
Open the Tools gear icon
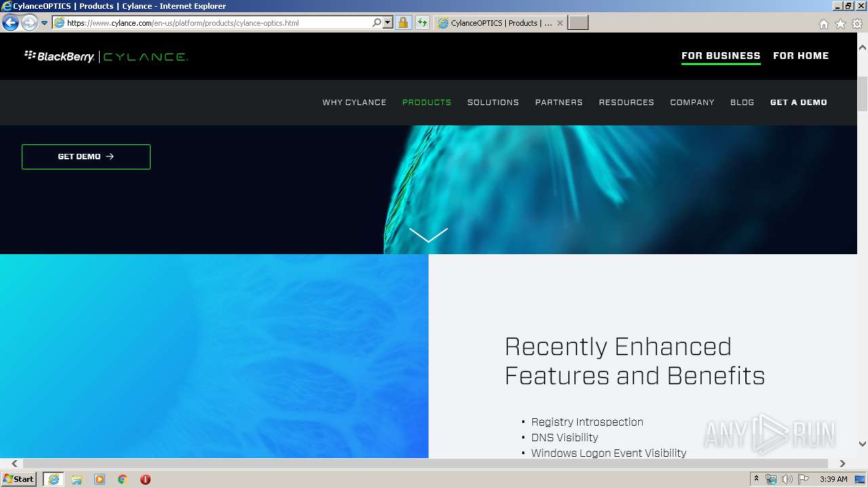(x=857, y=24)
